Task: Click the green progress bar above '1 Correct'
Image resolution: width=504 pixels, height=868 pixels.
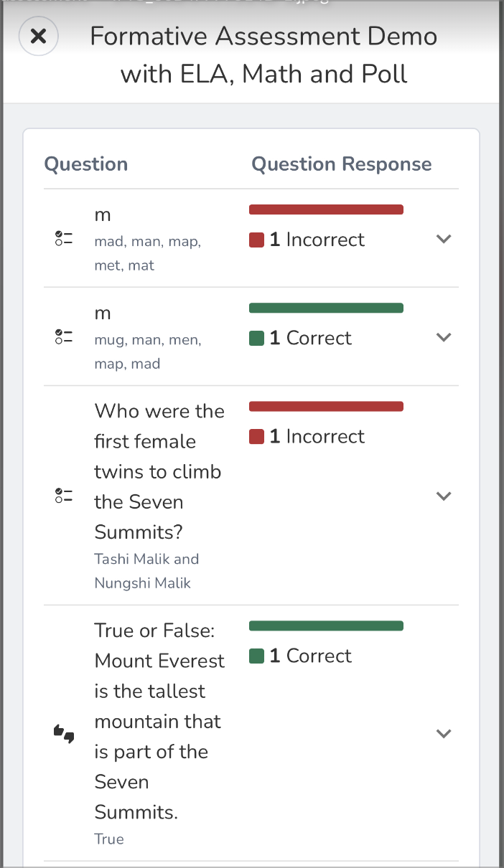Action: tap(326, 307)
